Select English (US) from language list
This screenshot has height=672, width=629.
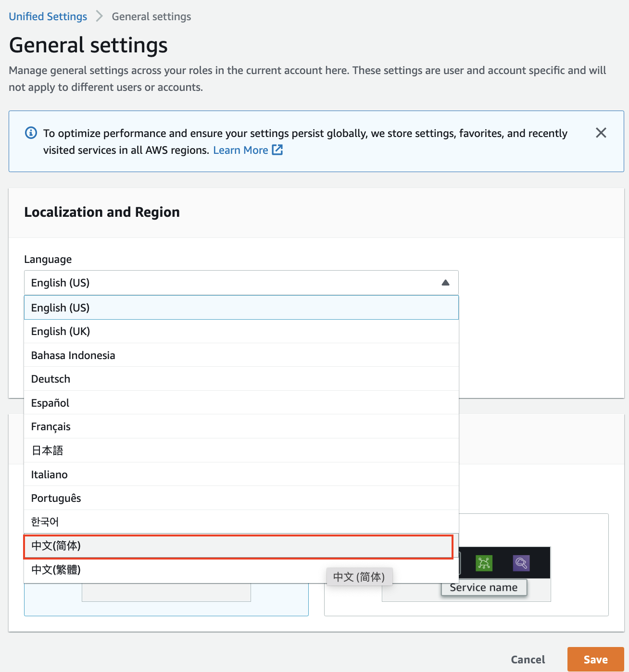click(241, 308)
